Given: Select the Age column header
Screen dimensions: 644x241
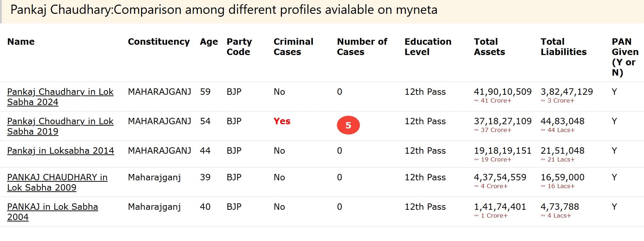Looking at the screenshot, I should (209, 42).
